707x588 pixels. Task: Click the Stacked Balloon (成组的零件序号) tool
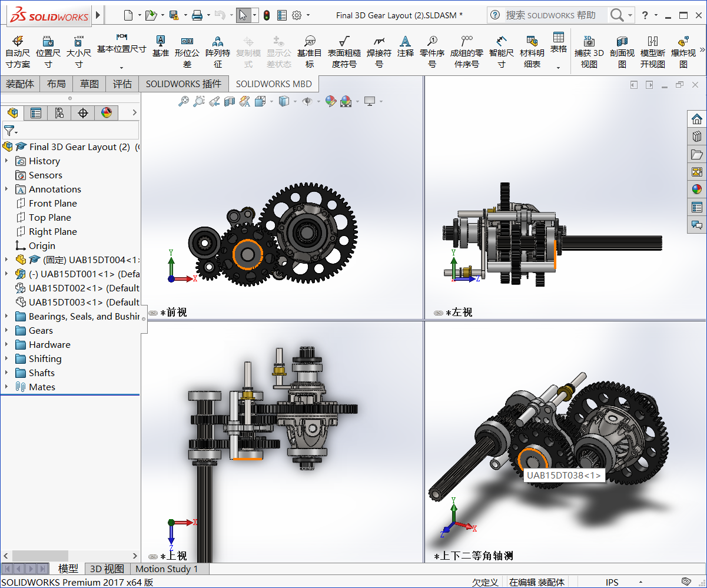click(x=467, y=51)
